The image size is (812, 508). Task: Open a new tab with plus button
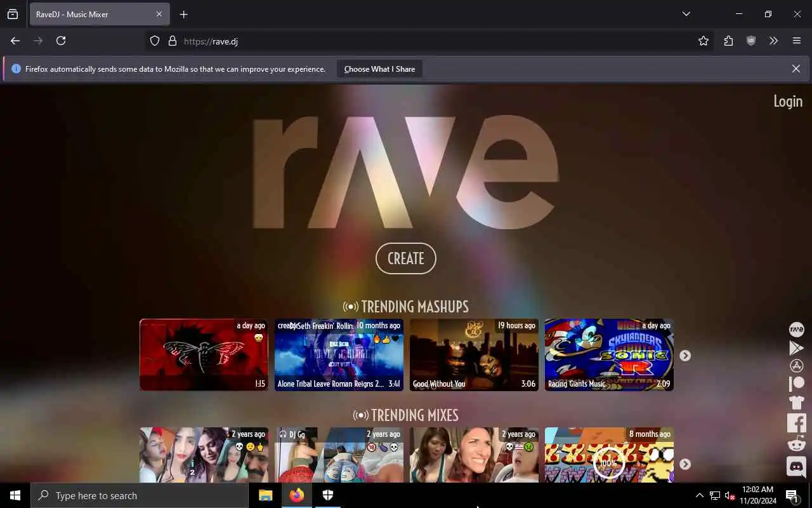[x=183, y=14]
